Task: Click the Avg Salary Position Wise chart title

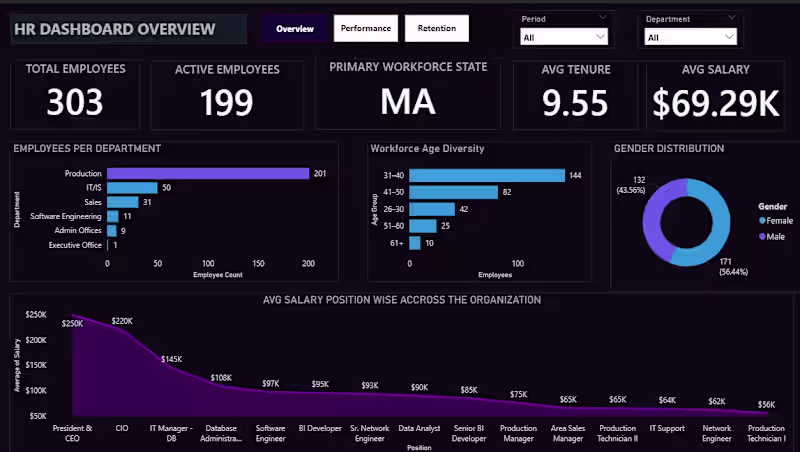Action: pos(402,300)
